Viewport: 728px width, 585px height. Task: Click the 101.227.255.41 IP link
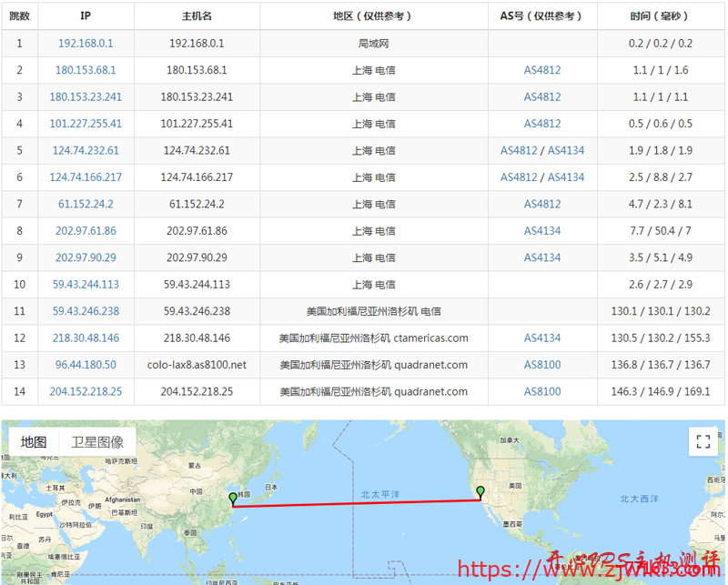pos(85,124)
